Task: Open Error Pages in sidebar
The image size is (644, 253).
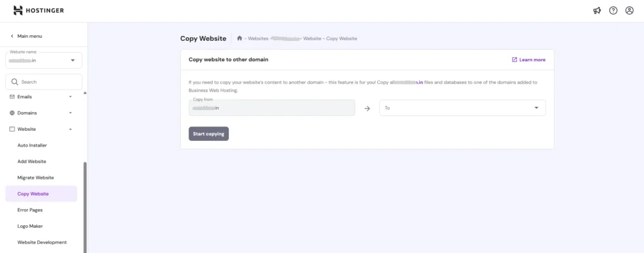Action: 30,210
